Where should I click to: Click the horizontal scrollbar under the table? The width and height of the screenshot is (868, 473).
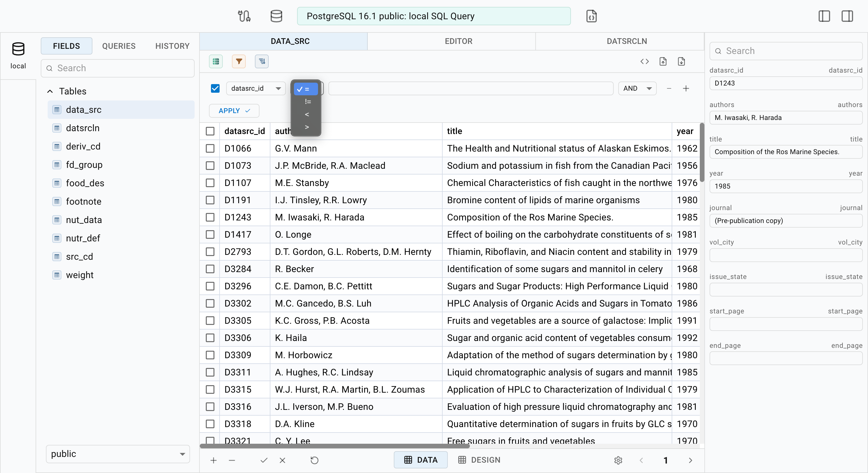coord(334,446)
